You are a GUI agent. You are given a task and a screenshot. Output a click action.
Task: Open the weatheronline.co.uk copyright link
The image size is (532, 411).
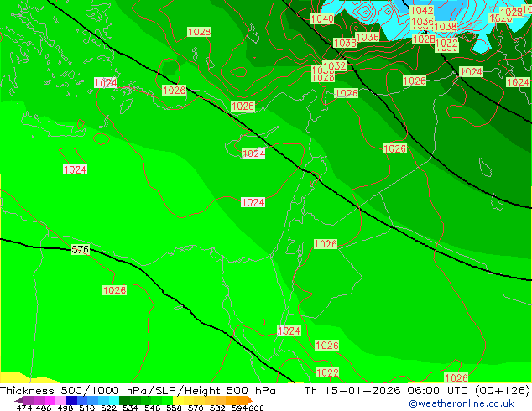pos(462,403)
